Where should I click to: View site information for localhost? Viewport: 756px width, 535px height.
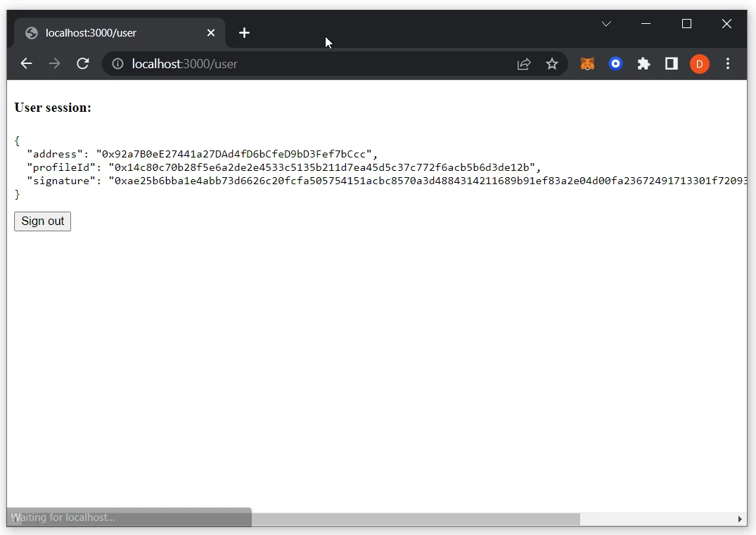(x=118, y=64)
